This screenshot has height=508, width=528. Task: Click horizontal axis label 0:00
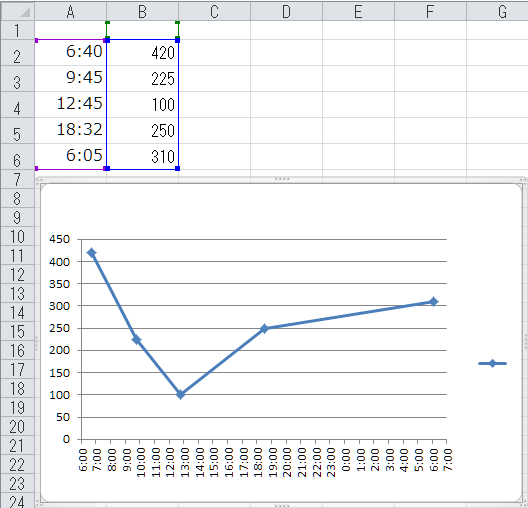click(x=345, y=459)
